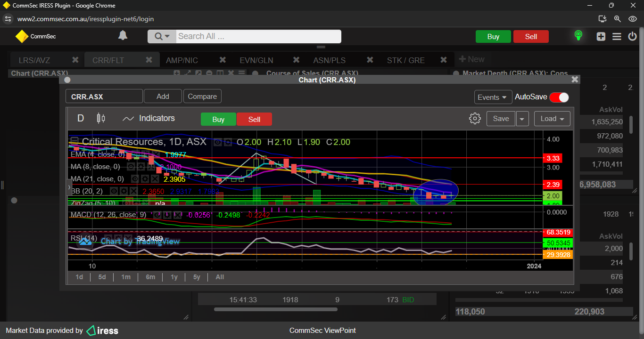Change the D chart interval
Viewport: 644px width, 339px height.
coord(81,118)
